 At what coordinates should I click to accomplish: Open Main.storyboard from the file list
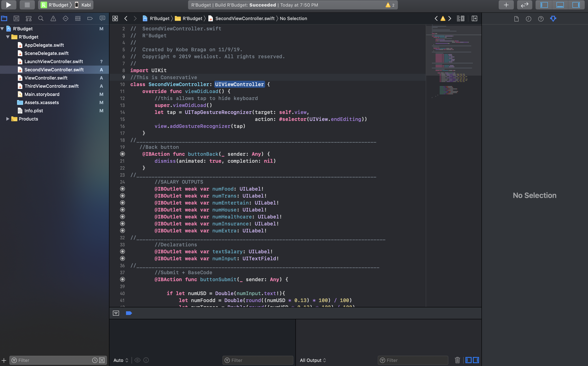(42, 94)
